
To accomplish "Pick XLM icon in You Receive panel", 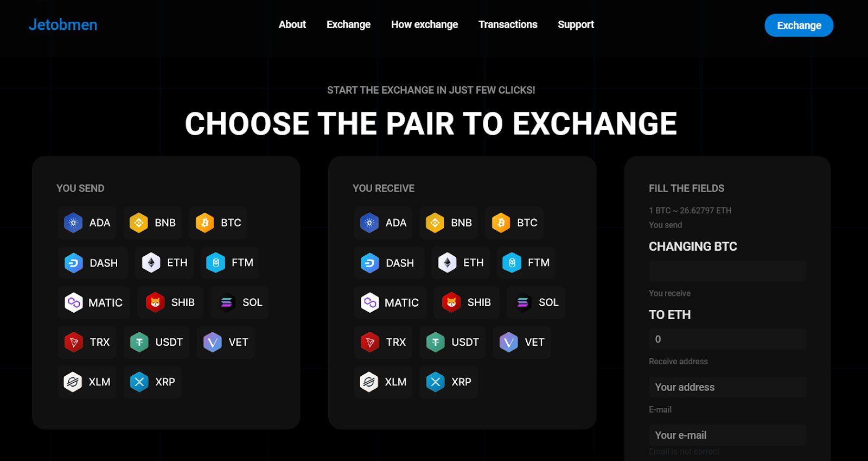I will coord(369,382).
